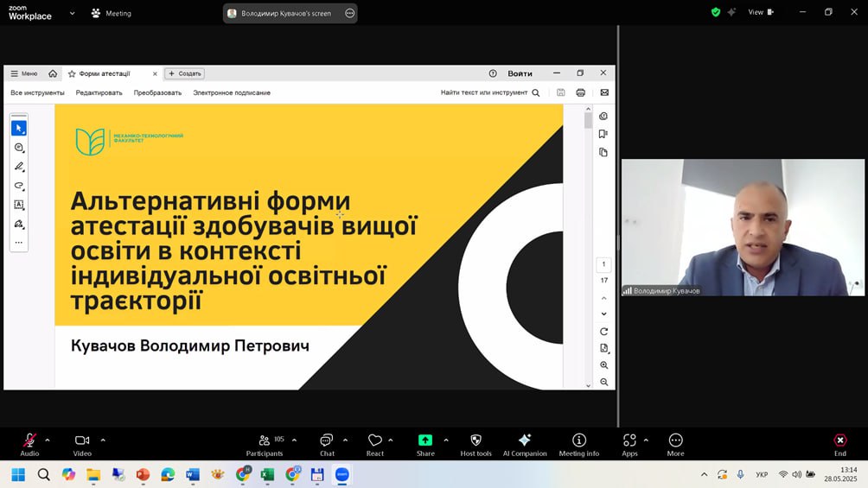Unmute microphone with Audio button
This screenshot has width=868, height=488.
[29, 441]
